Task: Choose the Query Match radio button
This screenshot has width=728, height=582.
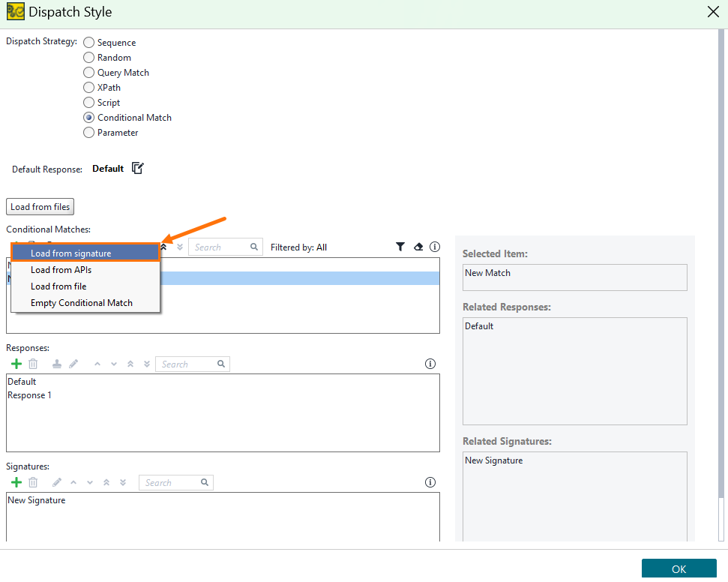Action: coord(89,73)
